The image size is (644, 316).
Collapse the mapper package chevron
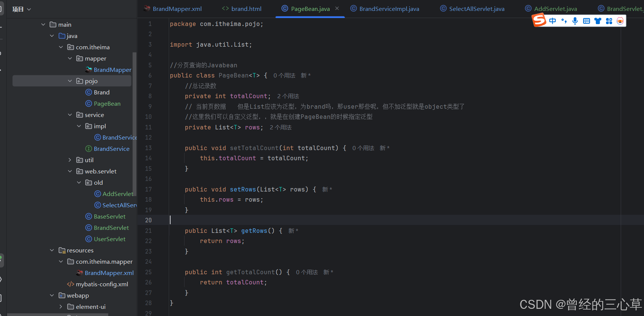[70, 58]
